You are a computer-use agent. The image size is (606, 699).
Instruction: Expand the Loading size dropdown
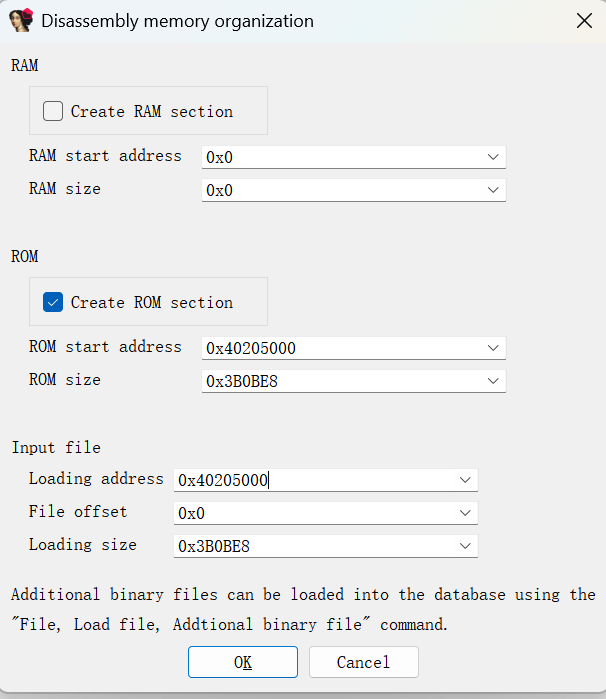pyautogui.click(x=464, y=546)
